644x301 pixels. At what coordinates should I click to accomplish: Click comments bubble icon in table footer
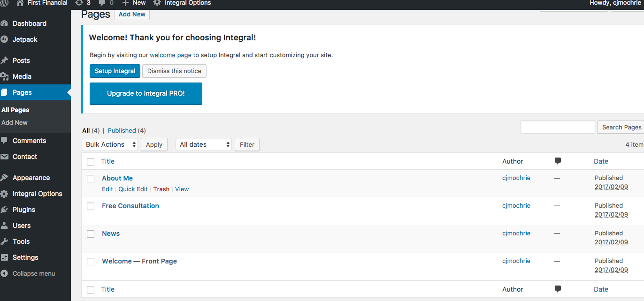[558, 289]
